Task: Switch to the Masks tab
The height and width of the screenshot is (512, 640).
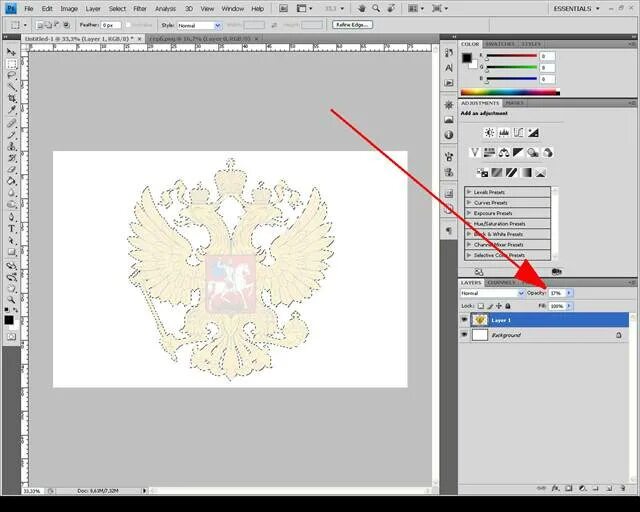Action: [514, 103]
